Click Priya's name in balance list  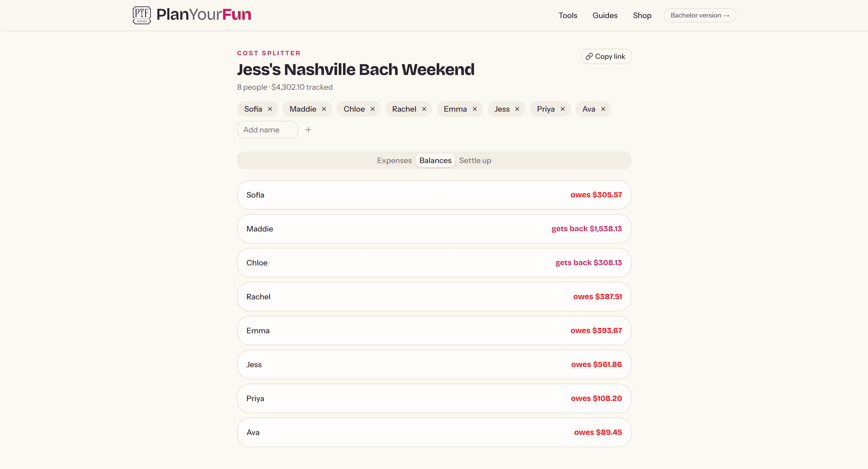pyautogui.click(x=255, y=399)
